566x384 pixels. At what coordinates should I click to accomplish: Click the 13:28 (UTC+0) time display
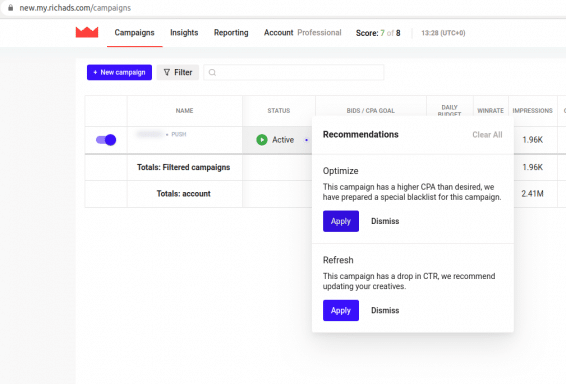pyautogui.click(x=443, y=33)
